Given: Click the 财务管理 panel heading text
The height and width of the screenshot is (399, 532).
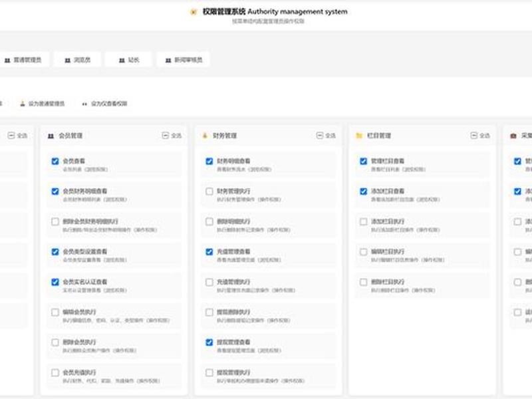Looking at the screenshot, I should (x=225, y=136).
